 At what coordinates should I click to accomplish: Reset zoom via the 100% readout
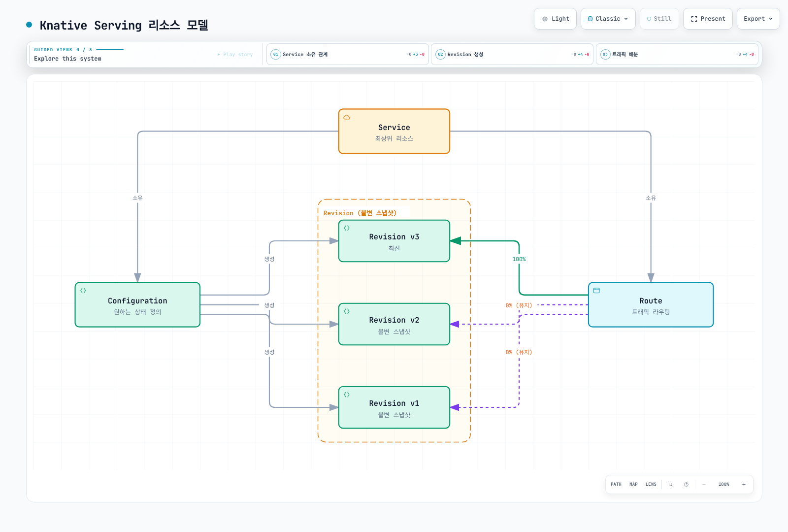[x=724, y=484]
